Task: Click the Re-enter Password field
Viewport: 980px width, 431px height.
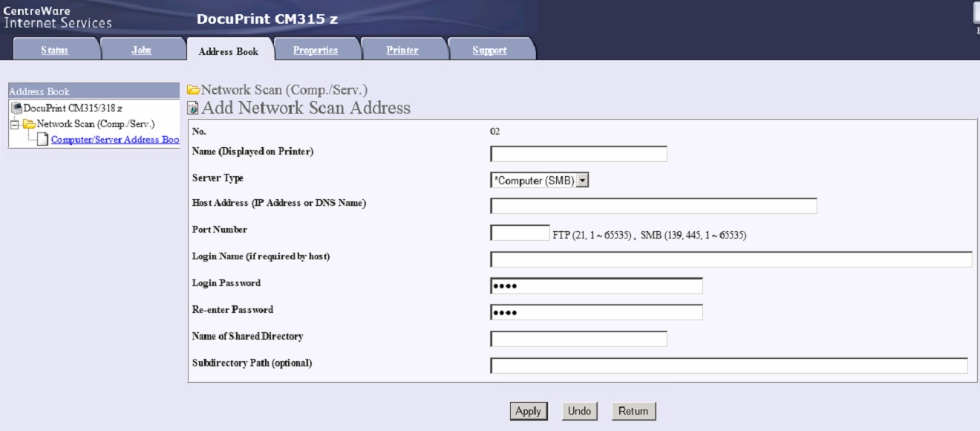Action: point(596,312)
